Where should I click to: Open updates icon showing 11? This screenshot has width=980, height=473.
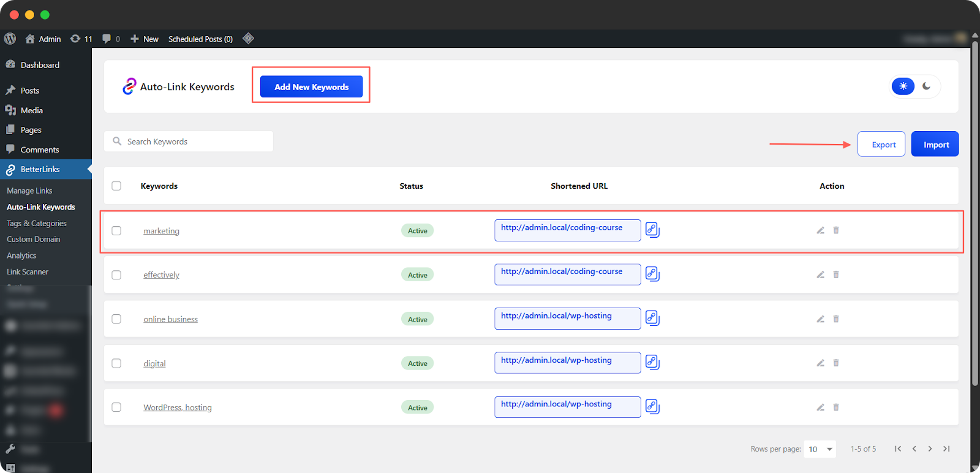pyautogui.click(x=81, y=39)
